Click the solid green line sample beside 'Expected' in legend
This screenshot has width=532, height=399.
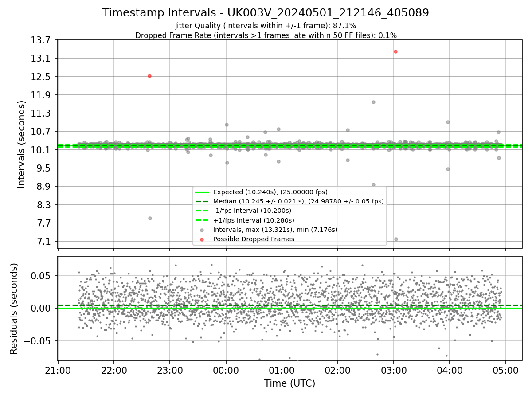[202, 192]
